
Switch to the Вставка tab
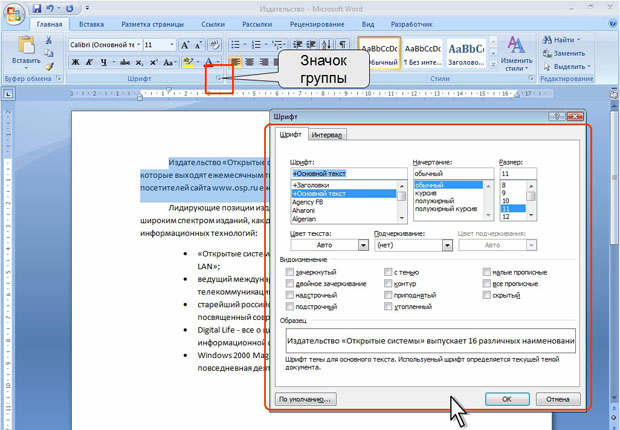point(91,24)
